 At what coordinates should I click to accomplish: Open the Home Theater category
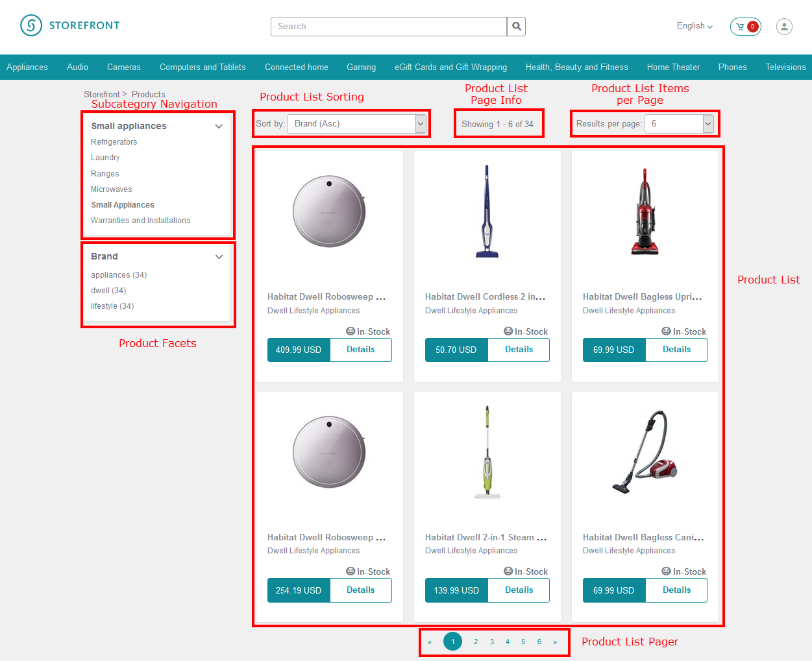point(673,67)
